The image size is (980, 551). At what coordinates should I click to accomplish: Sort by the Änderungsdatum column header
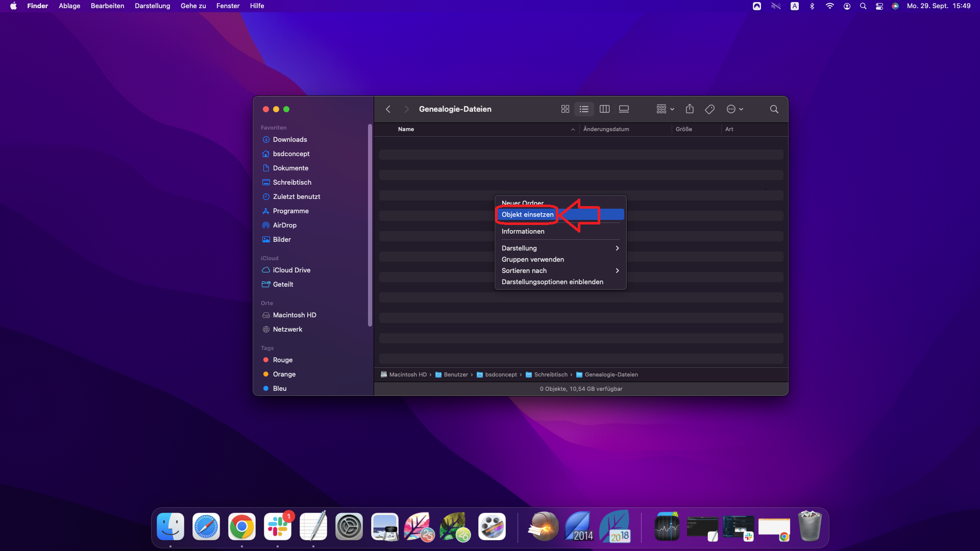[606, 129]
